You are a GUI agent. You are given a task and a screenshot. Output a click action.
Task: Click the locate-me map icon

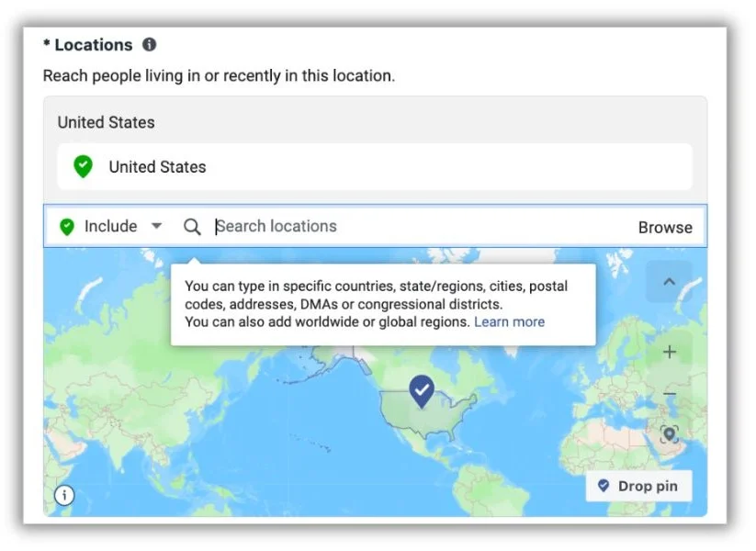(x=670, y=434)
